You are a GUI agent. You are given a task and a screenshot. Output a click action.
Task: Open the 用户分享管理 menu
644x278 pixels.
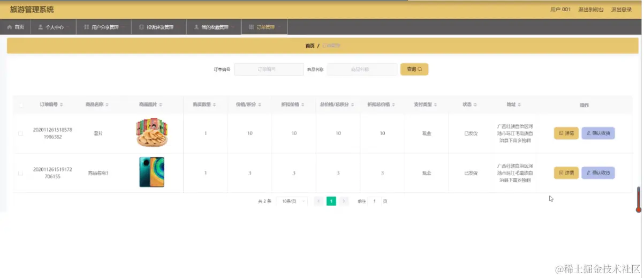click(104, 27)
